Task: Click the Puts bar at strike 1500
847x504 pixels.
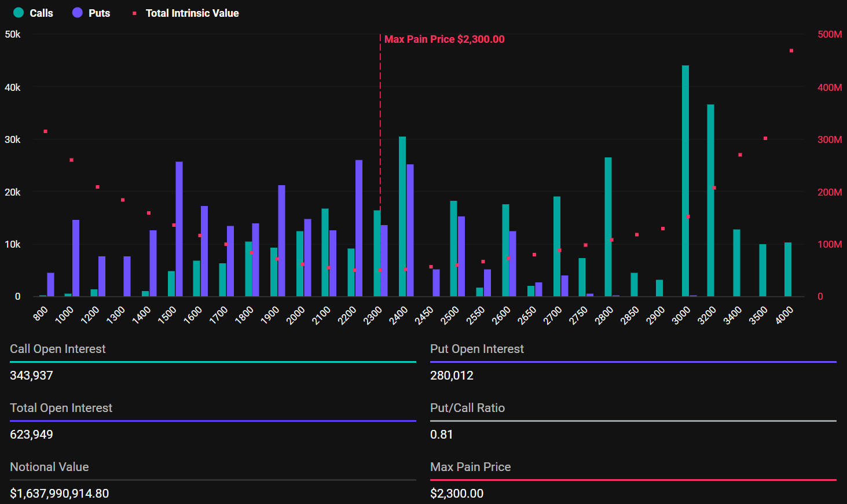Action: tap(179, 229)
